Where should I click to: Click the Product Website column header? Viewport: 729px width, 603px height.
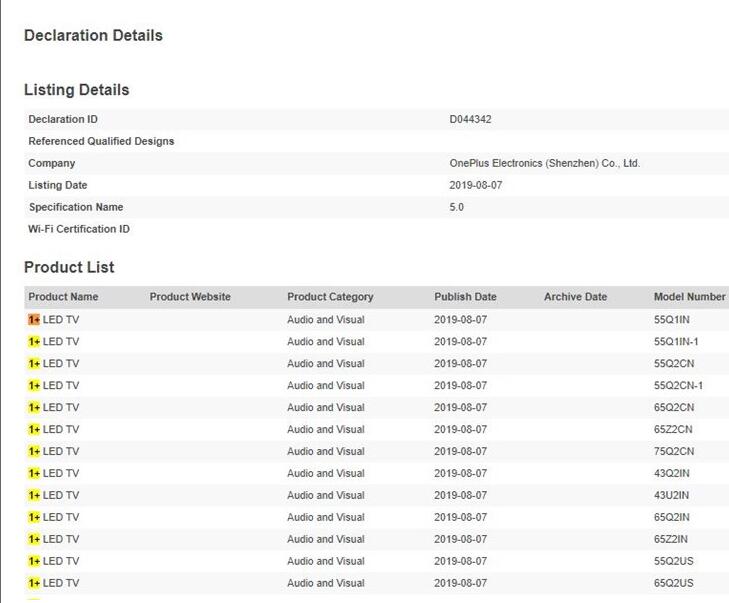[x=190, y=297]
